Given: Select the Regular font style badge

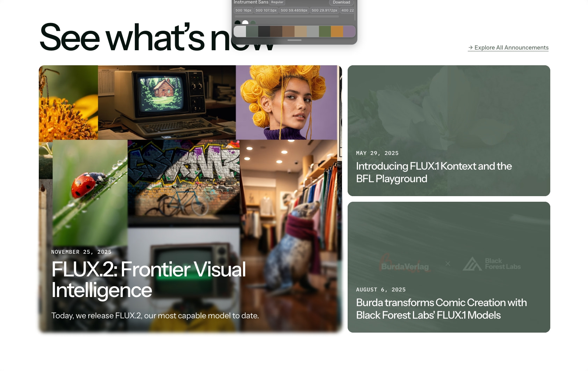Looking at the screenshot, I should tap(277, 2).
